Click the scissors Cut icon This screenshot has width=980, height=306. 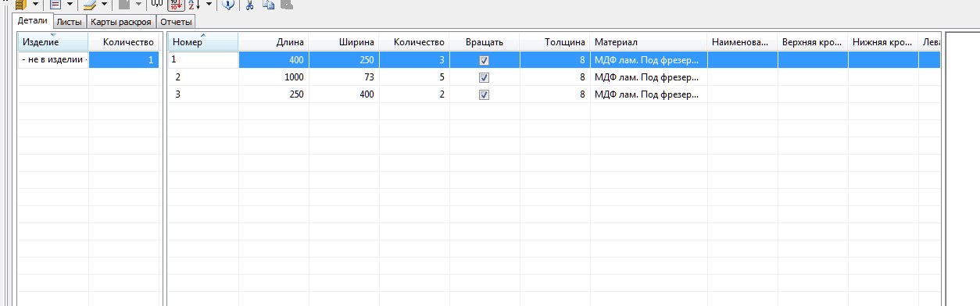click(x=249, y=4)
